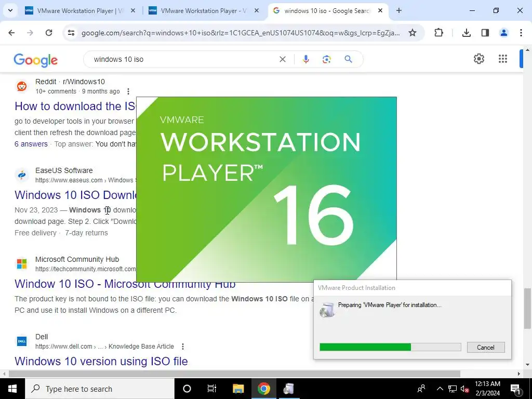The width and height of the screenshot is (532, 399).
Task: Select the VMware installer taskbar icon
Action: coord(289,389)
